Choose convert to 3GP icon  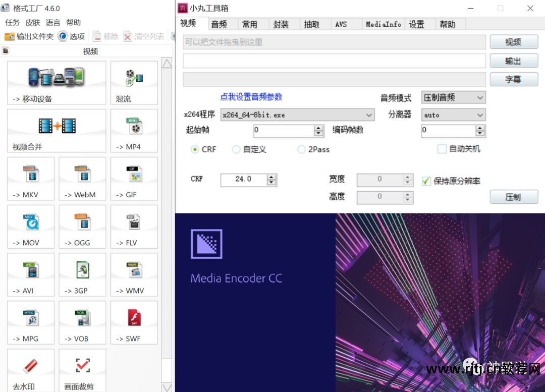[82, 274]
